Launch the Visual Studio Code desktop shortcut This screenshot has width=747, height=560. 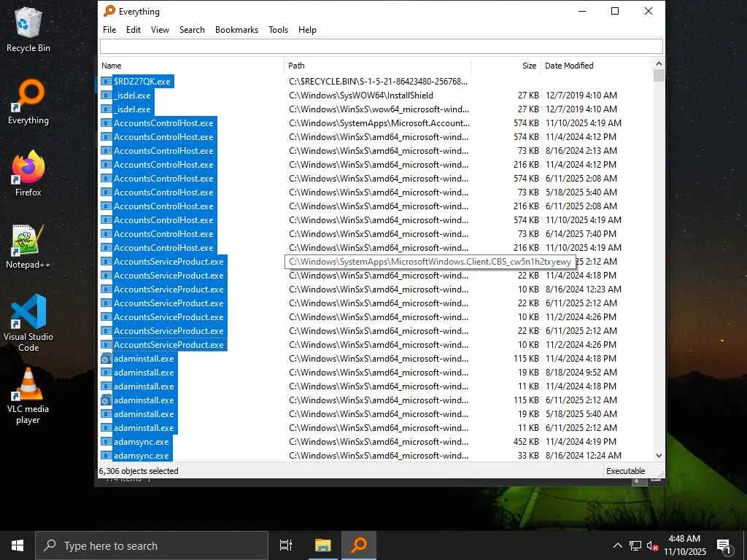click(28, 323)
